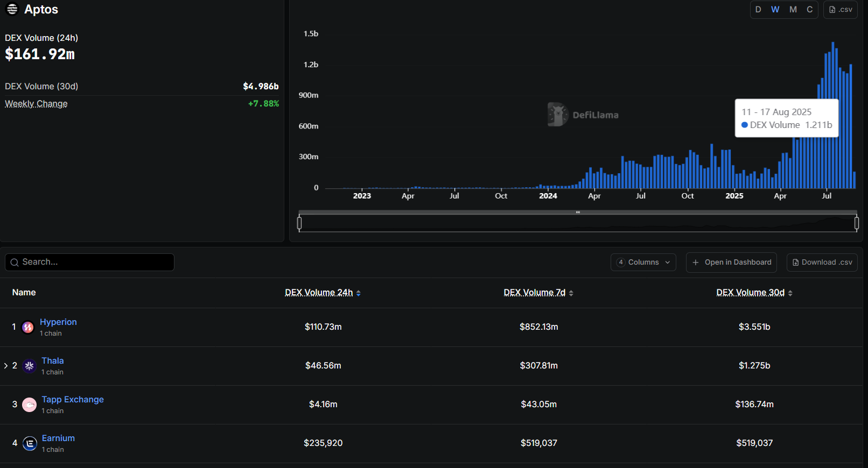Click the Weekly Change label
868x468 pixels.
pyautogui.click(x=36, y=104)
